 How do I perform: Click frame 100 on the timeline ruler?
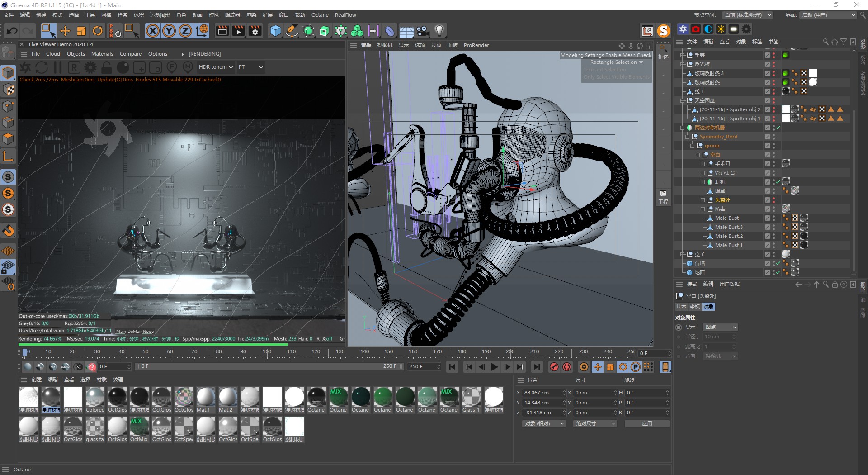pos(267,352)
